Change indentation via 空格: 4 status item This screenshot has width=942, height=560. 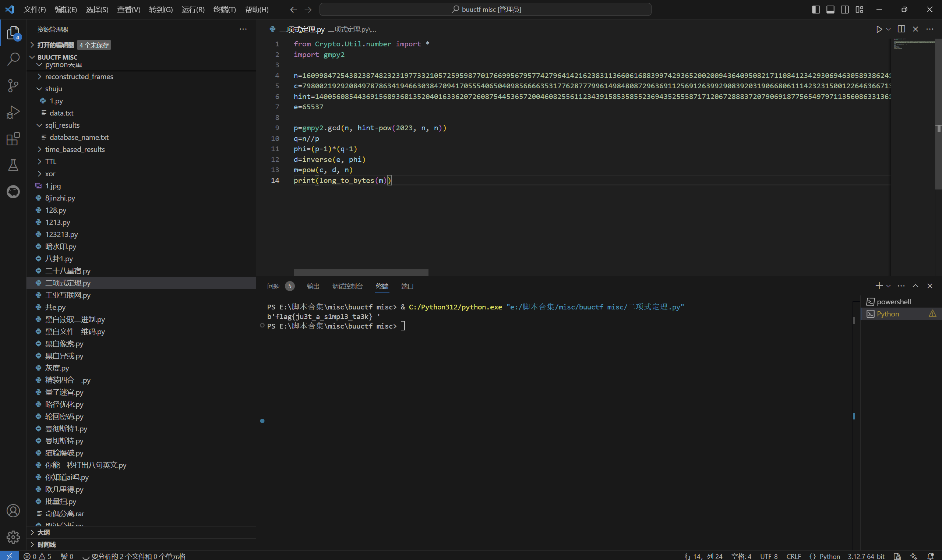741,556
